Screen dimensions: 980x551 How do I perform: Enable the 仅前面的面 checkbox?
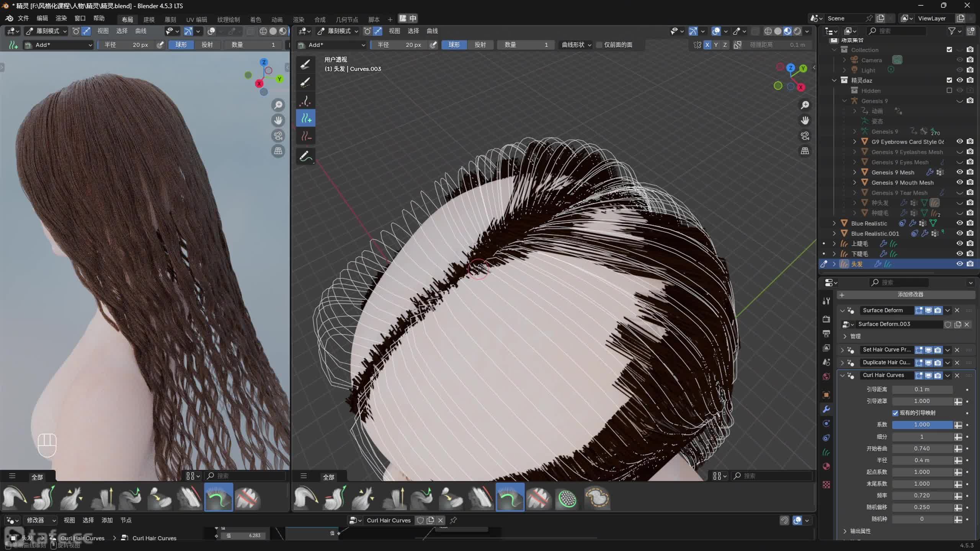(600, 45)
